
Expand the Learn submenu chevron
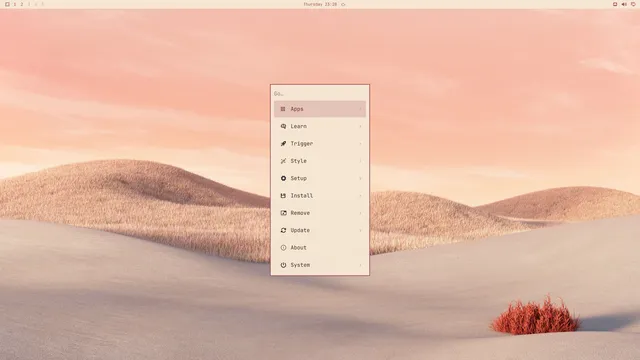click(360, 127)
